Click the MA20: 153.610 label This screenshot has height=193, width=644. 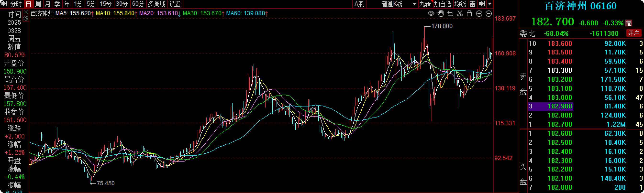click(x=160, y=13)
